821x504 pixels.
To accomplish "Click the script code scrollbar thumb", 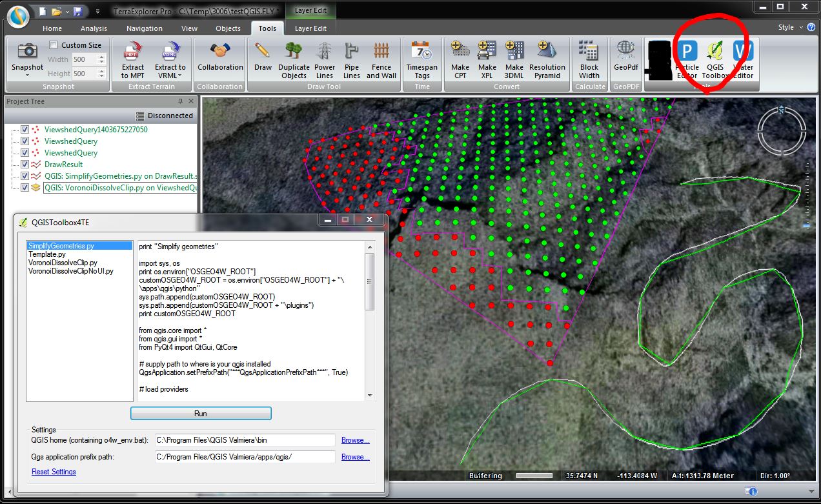I will pos(370,281).
